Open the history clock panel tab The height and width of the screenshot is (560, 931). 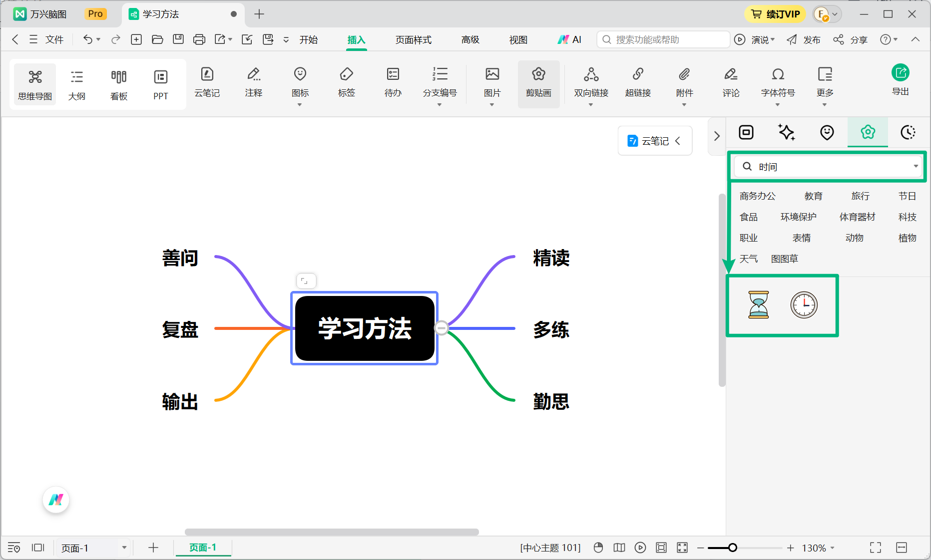pyautogui.click(x=908, y=132)
